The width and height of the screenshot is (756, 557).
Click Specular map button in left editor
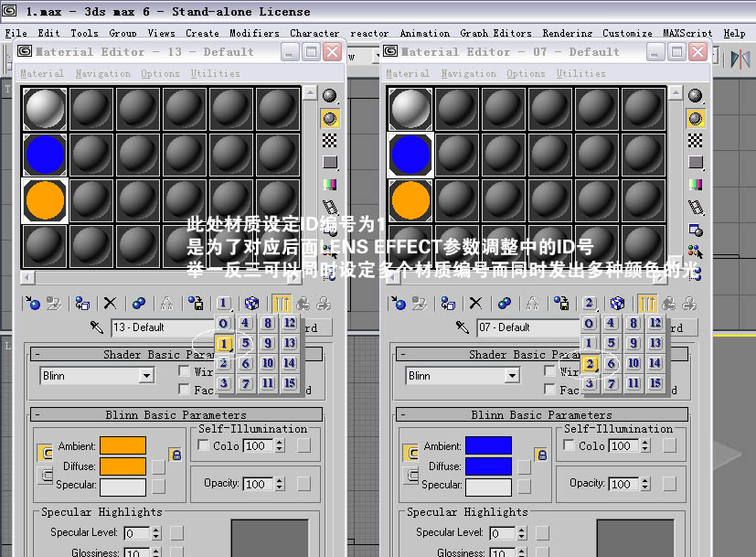tap(159, 486)
